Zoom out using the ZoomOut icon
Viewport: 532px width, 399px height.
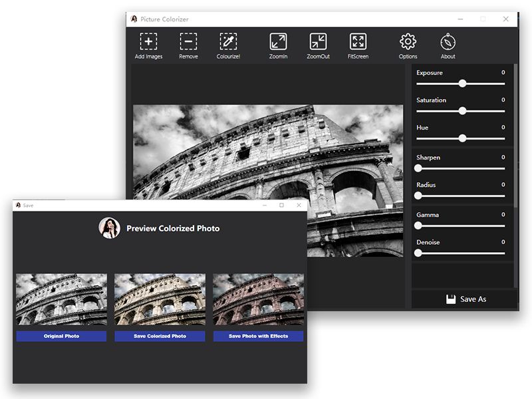pyautogui.click(x=318, y=41)
